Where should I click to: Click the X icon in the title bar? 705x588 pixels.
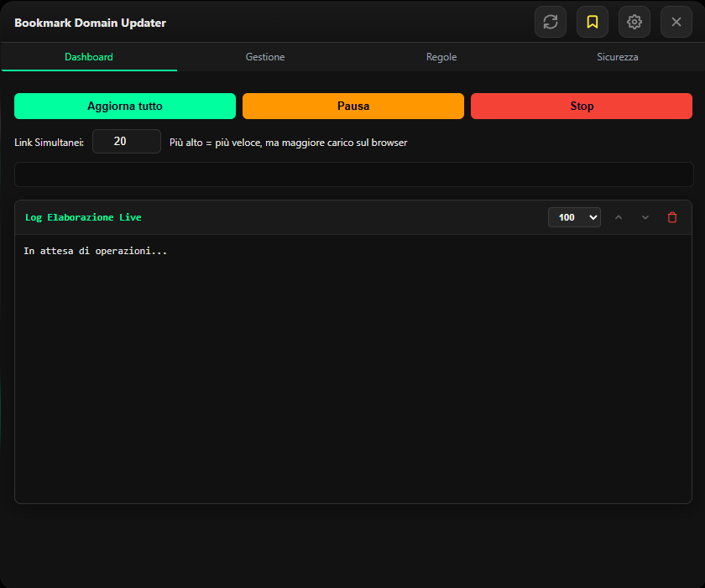[x=676, y=22]
